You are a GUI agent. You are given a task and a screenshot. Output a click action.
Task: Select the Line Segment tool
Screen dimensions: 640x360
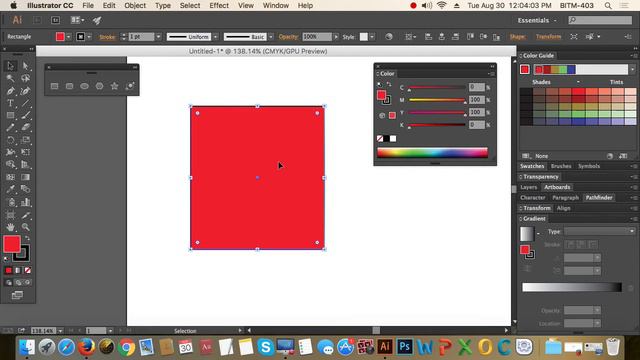25,103
